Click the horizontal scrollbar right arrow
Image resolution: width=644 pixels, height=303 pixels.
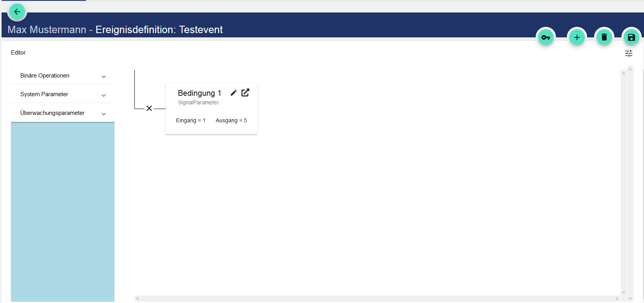coord(617,299)
